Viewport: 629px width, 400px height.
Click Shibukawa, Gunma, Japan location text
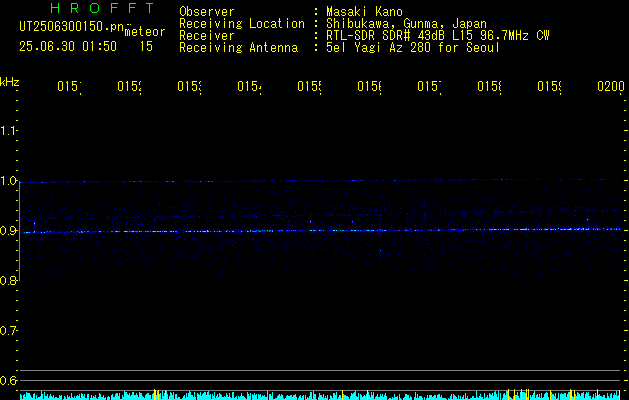[406, 24]
